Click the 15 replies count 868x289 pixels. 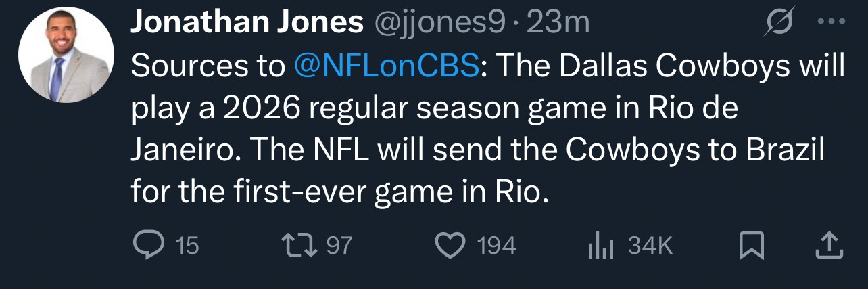(x=187, y=246)
